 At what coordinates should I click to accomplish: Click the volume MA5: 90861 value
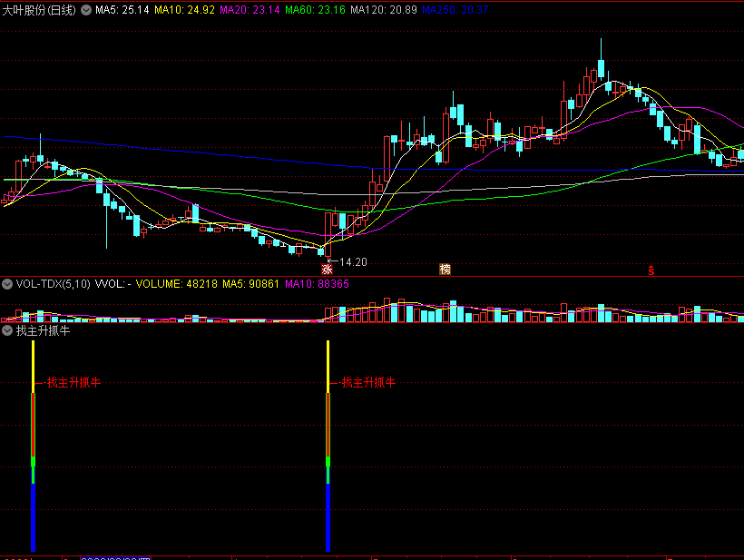tap(251, 284)
